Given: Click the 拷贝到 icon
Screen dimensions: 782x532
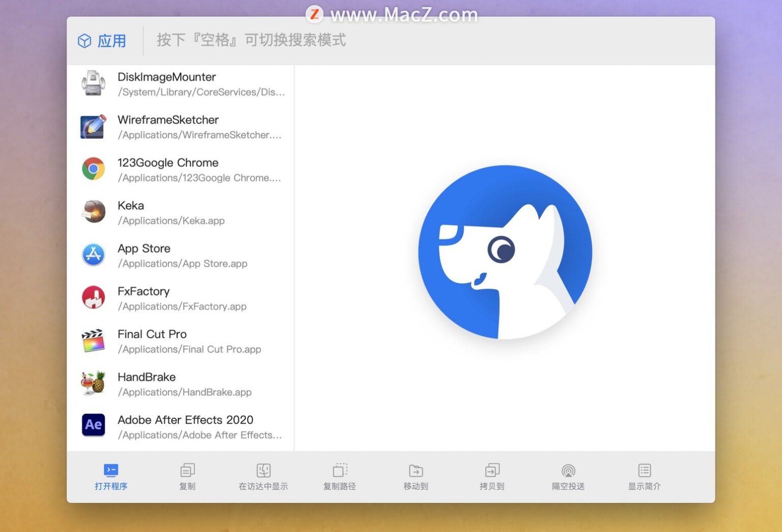Looking at the screenshot, I should point(492,470).
